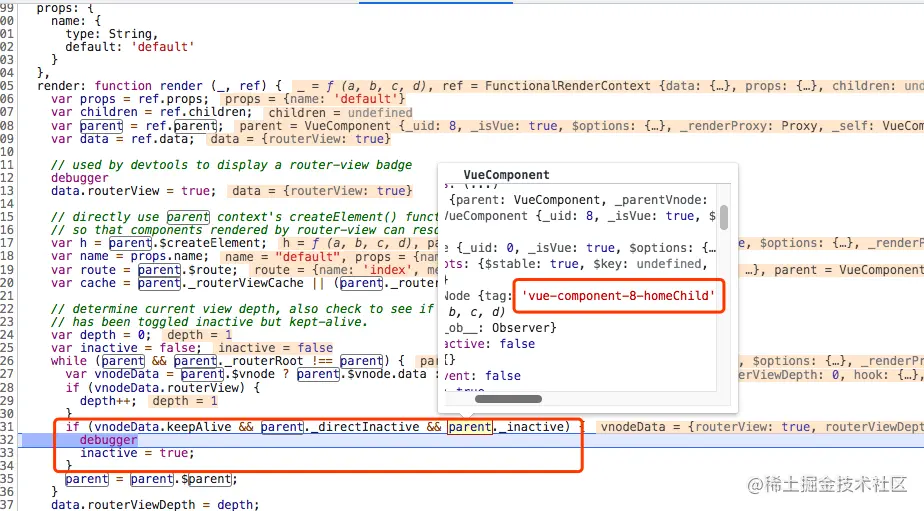The image size is (924, 511).
Task: Click '// has been toggled inactive' comment line
Action: coord(209,322)
